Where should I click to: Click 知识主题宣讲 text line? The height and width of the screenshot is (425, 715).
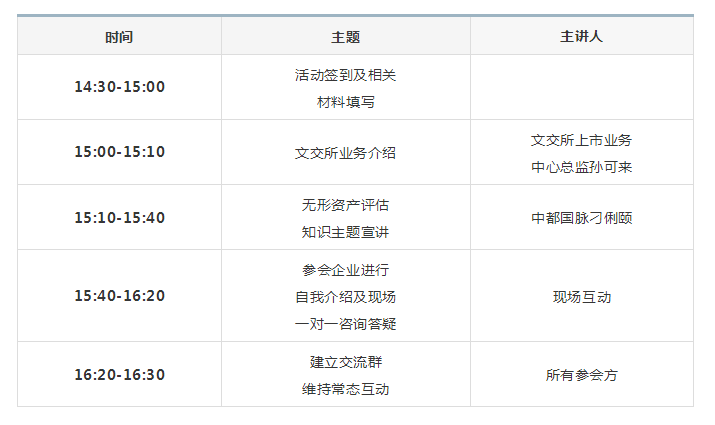tap(346, 232)
